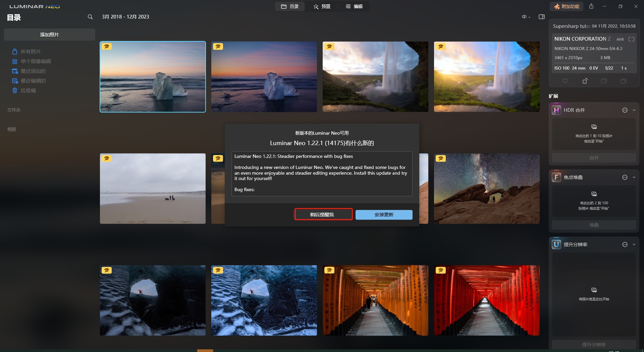Viewport: 644px width, 352px height.
Task: Click the 焦点堆叠 F icon
Action: pos(556,177)
